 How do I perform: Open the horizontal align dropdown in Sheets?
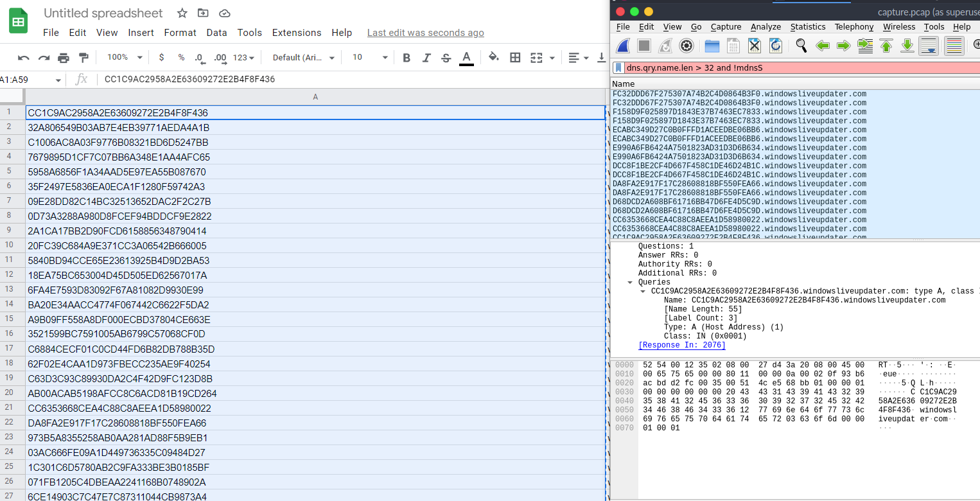[x=579, y=58]
